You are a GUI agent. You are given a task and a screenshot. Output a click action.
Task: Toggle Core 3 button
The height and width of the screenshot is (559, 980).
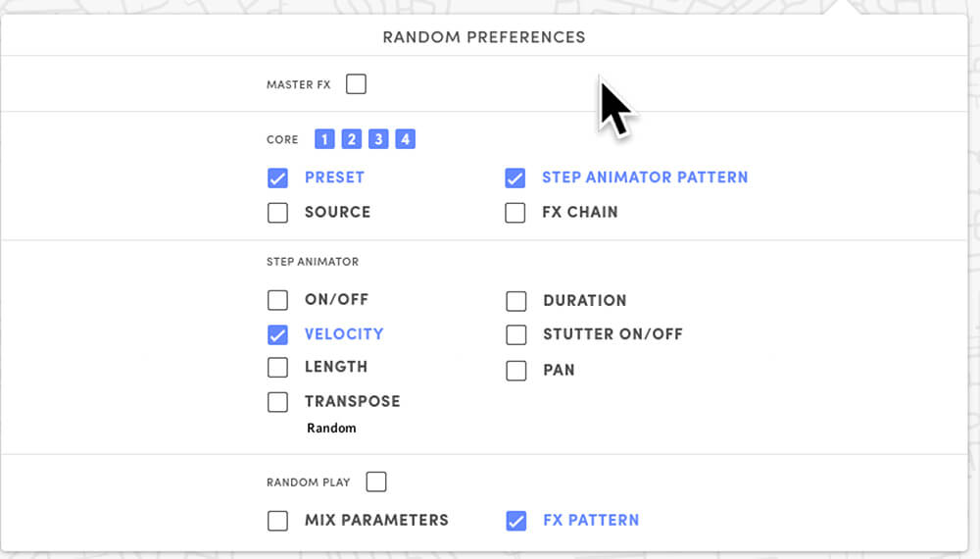point(378,139)
